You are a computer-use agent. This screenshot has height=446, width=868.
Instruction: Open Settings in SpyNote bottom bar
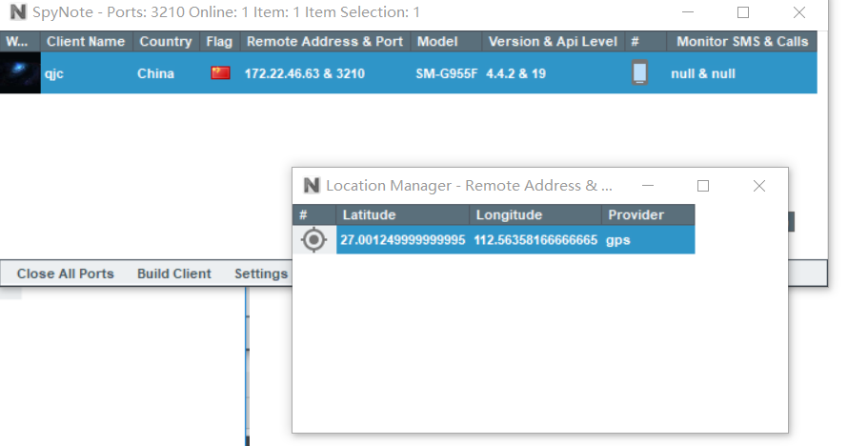[x=261, y=274]
